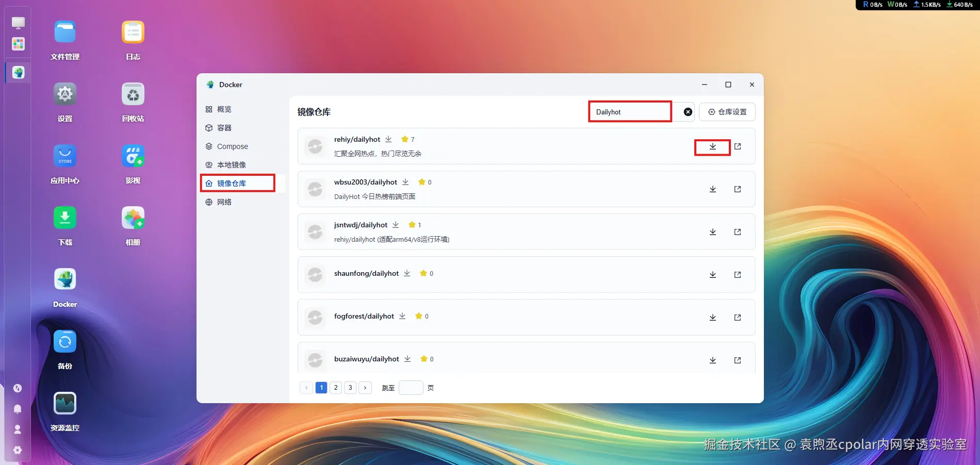Open the 文件管理 desktop app
Image resolution: width=980 pixels, height=465 pixels.
click(x=65, y=40)
